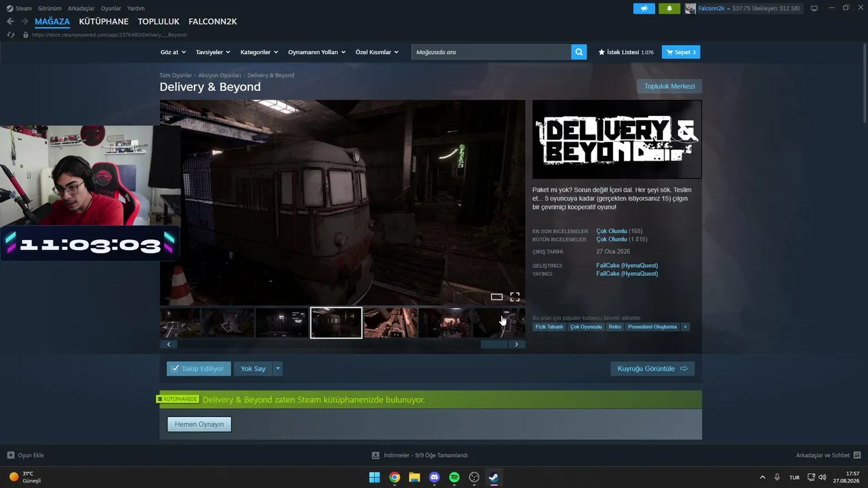Expand the Tavsiyeler dropdown
The height and width of the screenshot is (488, 868).
[x=213, y=52]
